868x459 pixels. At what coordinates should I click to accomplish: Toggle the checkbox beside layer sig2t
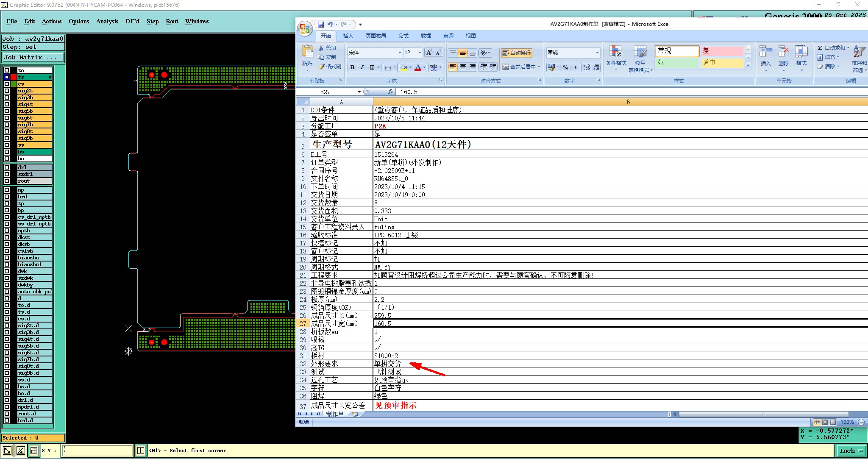(7, 91)
